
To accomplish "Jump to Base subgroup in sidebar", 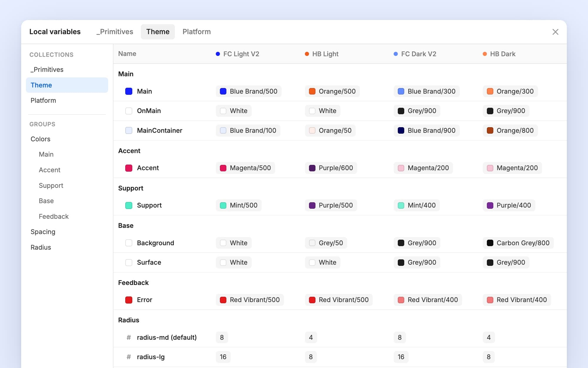I will [x=46, y=201].
